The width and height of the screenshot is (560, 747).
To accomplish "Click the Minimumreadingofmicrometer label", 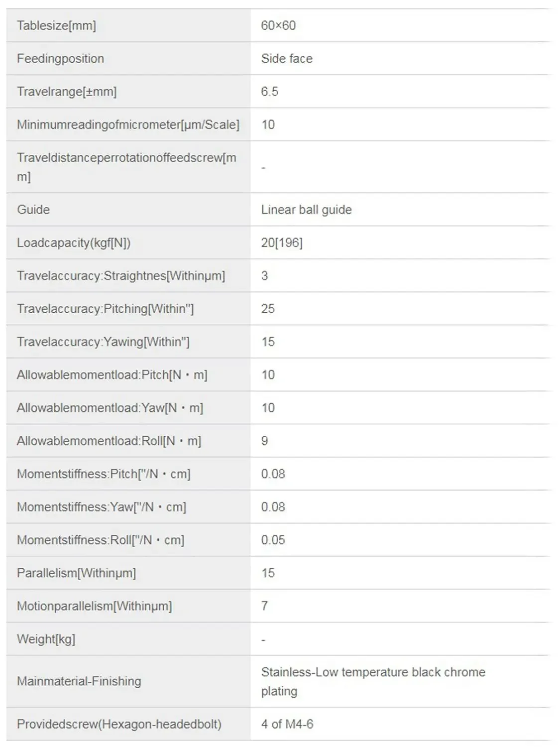I will [128, 124].
